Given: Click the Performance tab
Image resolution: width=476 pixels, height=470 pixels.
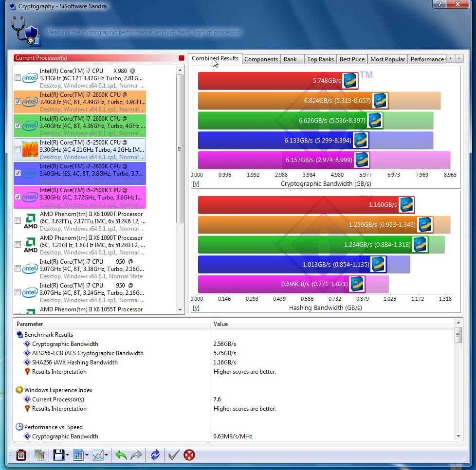Looking at the screenshot, I should coord(427,59).
